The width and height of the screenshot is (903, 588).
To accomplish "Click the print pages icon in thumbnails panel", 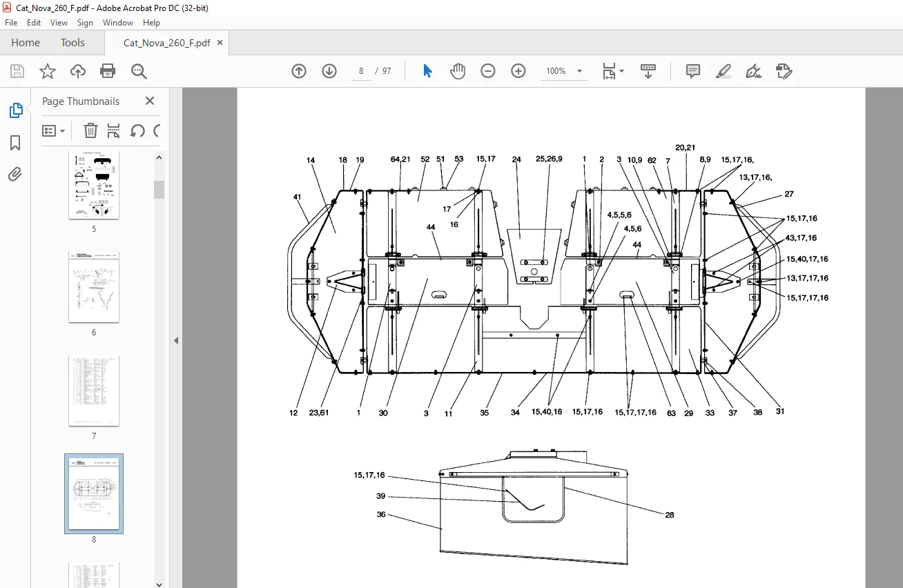I will click(114, 130).
